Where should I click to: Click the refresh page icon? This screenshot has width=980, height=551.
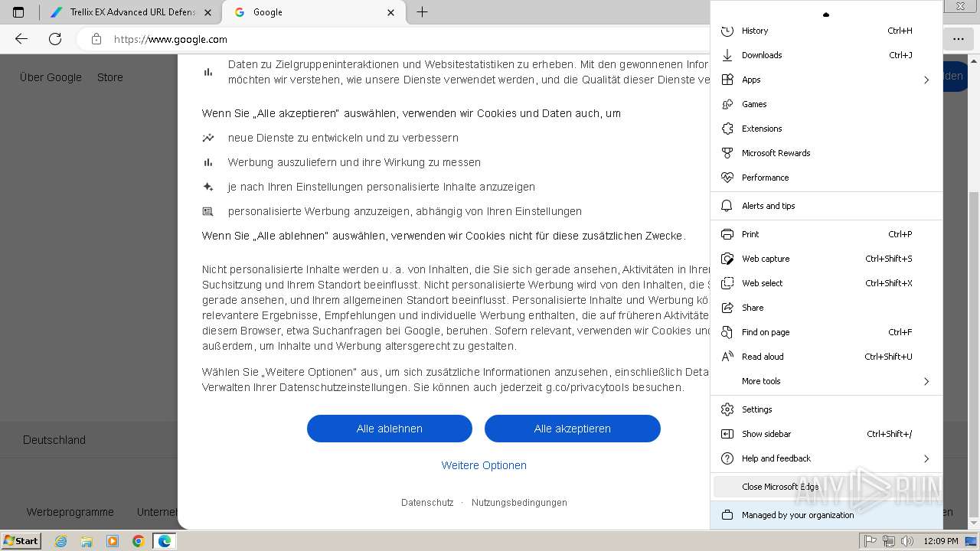pos(55,39)
